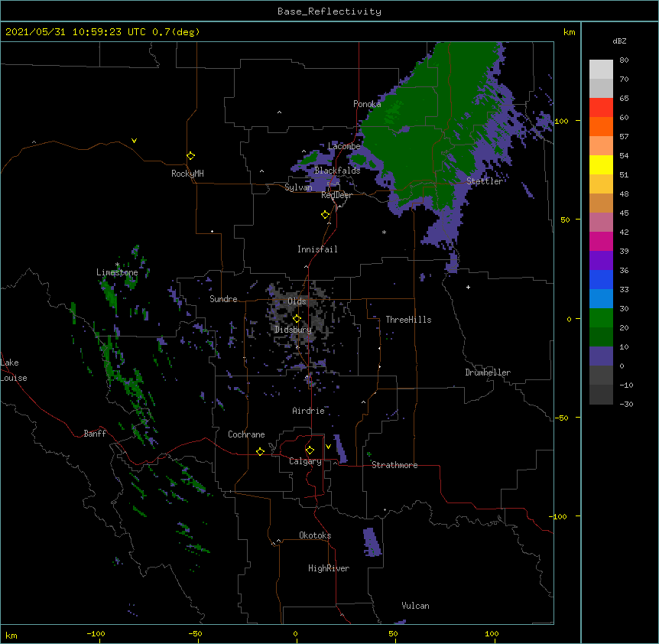The image size is (659, 644).
Task: Select the yellow diamond marker below Cochrane
Action: (260, 451)
